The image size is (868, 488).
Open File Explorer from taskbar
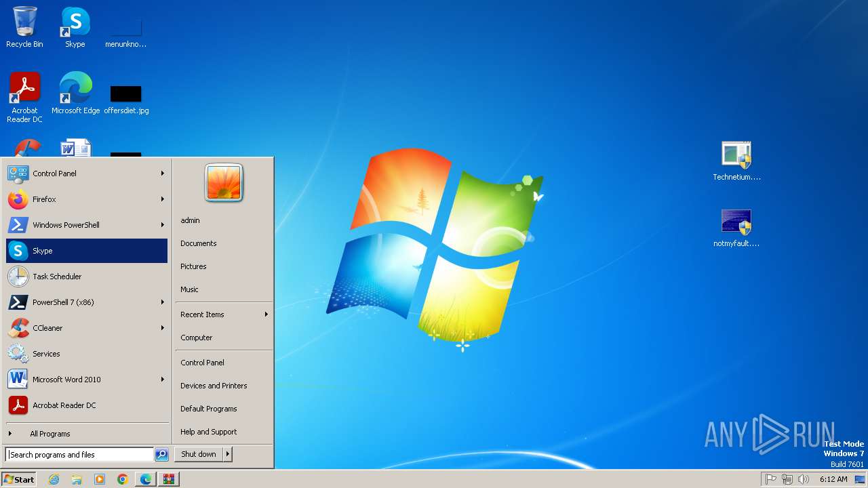(x=77, y=479)
